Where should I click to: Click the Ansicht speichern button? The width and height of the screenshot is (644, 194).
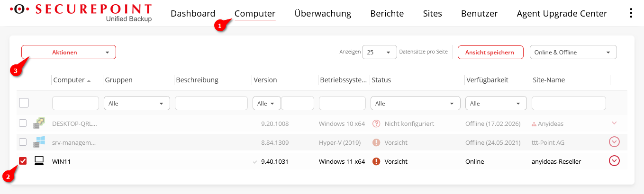(490, 52)
